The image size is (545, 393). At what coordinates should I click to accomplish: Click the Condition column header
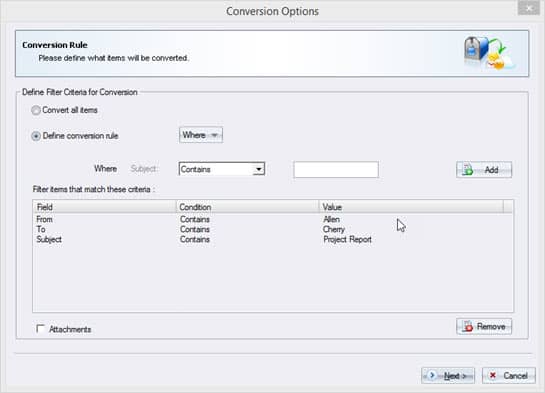point(248,207)
